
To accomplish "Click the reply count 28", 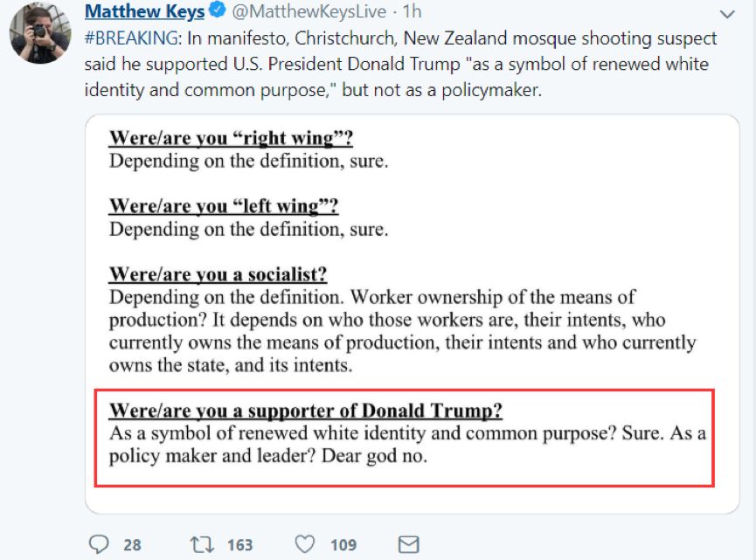I will coord(132,544).
